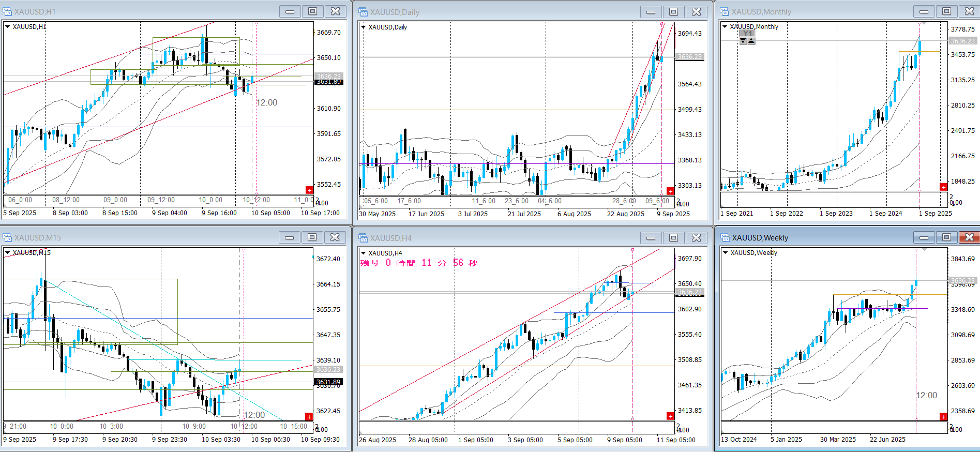Click the gray chart shift triangle in Monthly chart
Screen dimensions: 980x452
coord(924,23)
